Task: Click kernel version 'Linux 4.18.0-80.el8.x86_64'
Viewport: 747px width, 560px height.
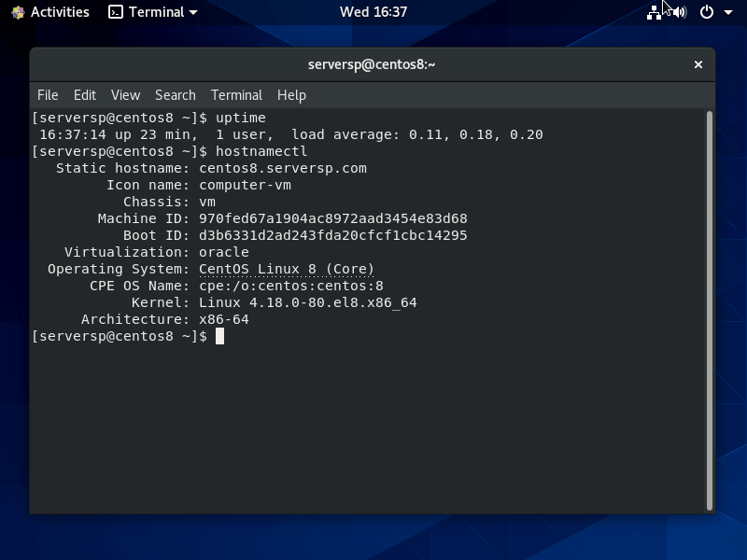Action: click(x=308, y=302)
